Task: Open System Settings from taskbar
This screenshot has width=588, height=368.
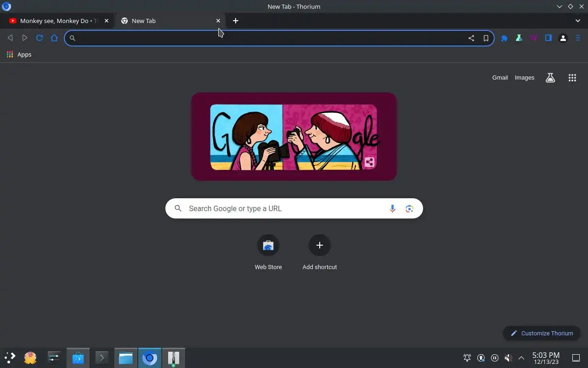Action: 54,358
